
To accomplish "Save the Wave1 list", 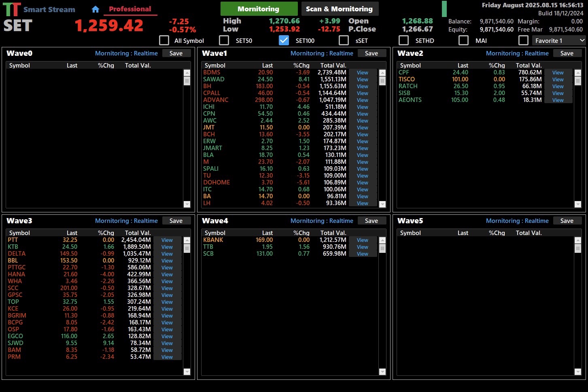I will coord(371,53).
